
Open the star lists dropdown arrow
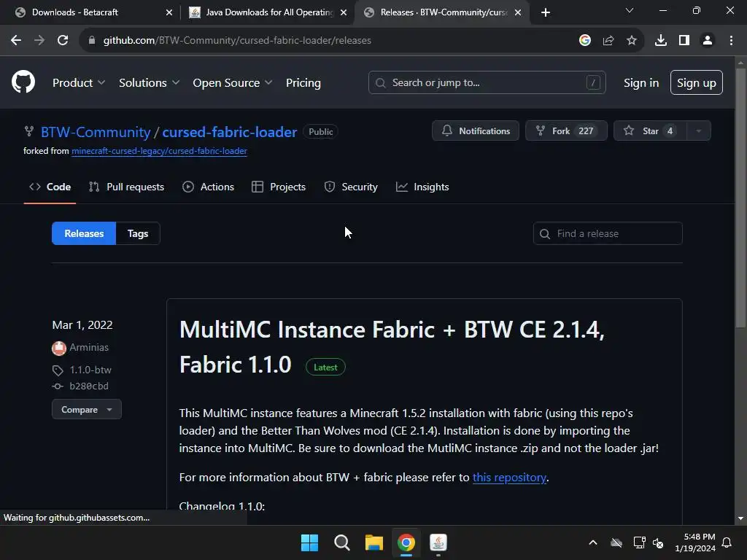click(x=698, y=131)
